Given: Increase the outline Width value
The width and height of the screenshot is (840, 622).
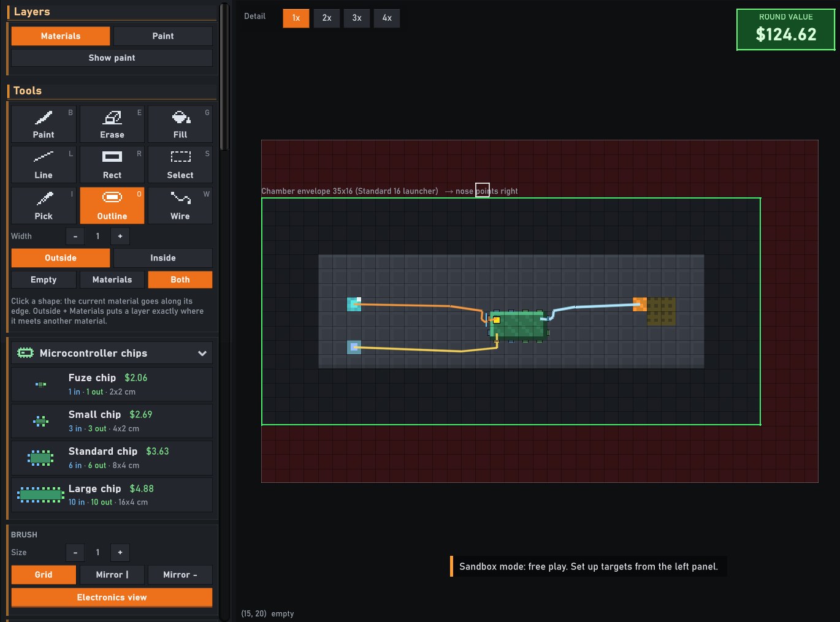Looking at the screenshot, I should 120,236.
